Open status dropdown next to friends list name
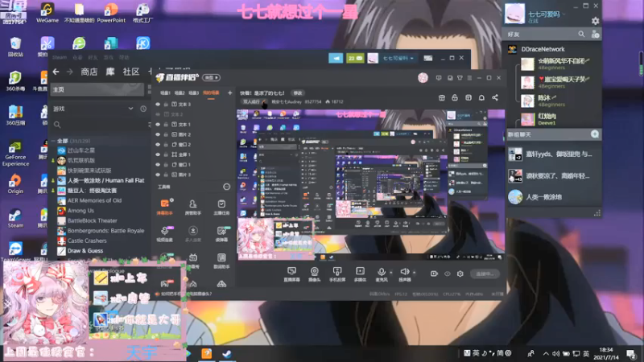The image size is (644, 362). tap(564, 14)
